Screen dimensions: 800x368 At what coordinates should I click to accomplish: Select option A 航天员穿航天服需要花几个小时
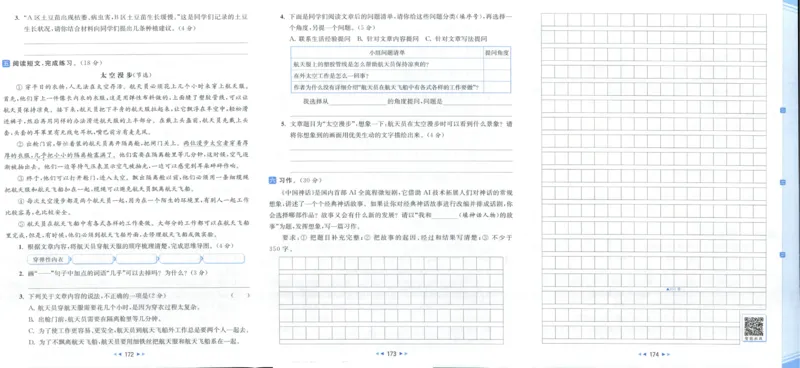(x=114, y=307)
